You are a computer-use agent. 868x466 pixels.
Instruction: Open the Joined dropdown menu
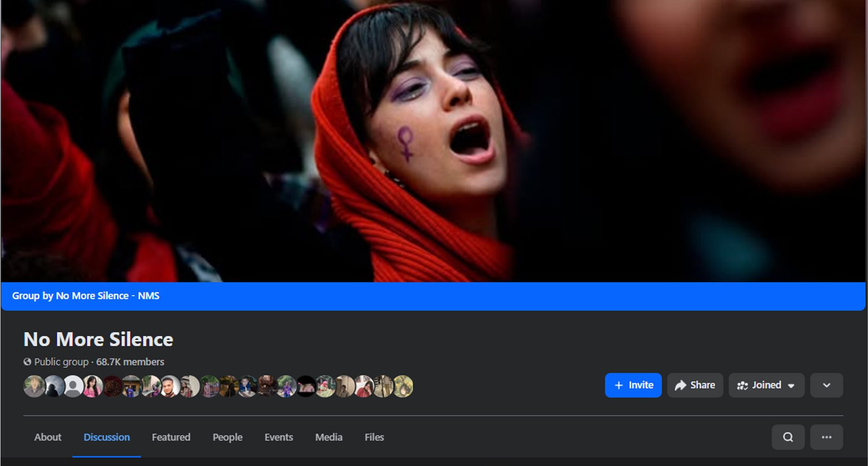point(767,385)
